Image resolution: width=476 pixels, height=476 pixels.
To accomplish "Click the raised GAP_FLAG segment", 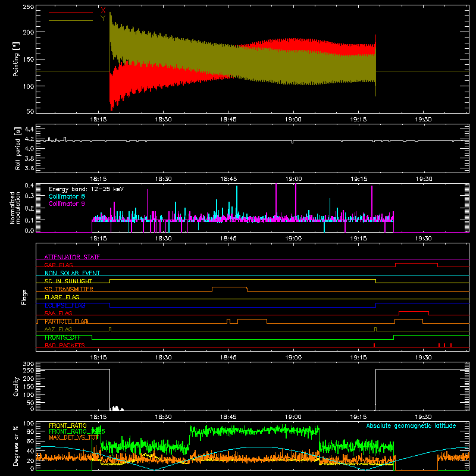I will point(416,264).
